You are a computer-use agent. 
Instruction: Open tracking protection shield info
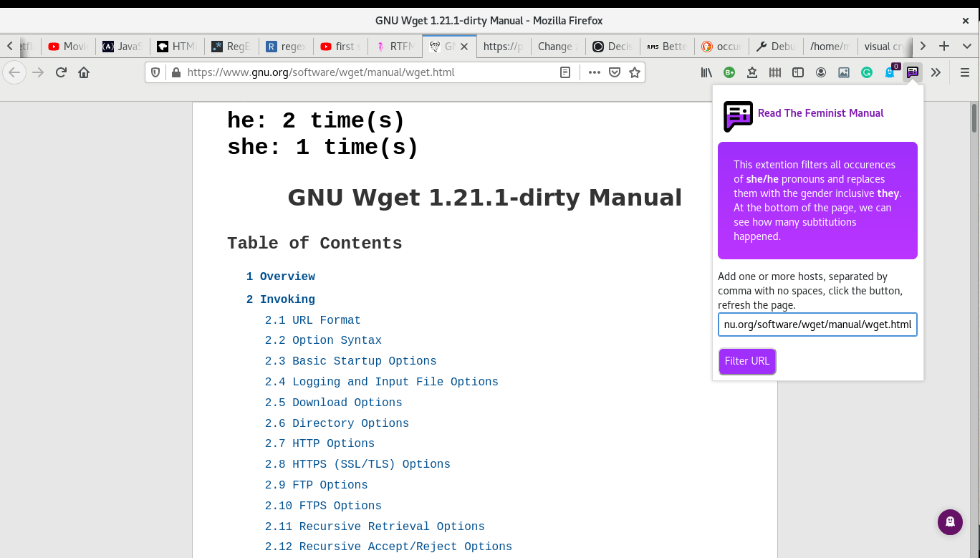tap(157, 72)
